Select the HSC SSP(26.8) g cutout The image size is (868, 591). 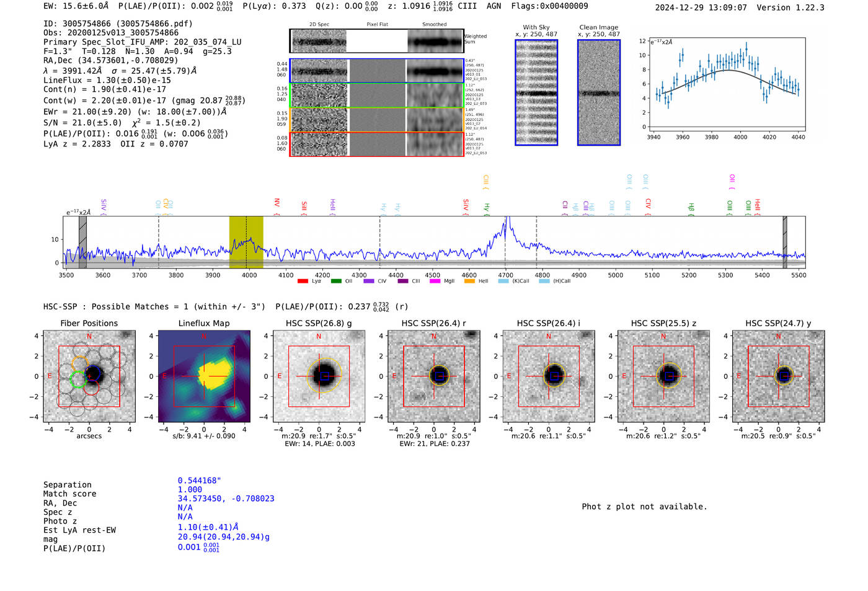pos(319,376)
